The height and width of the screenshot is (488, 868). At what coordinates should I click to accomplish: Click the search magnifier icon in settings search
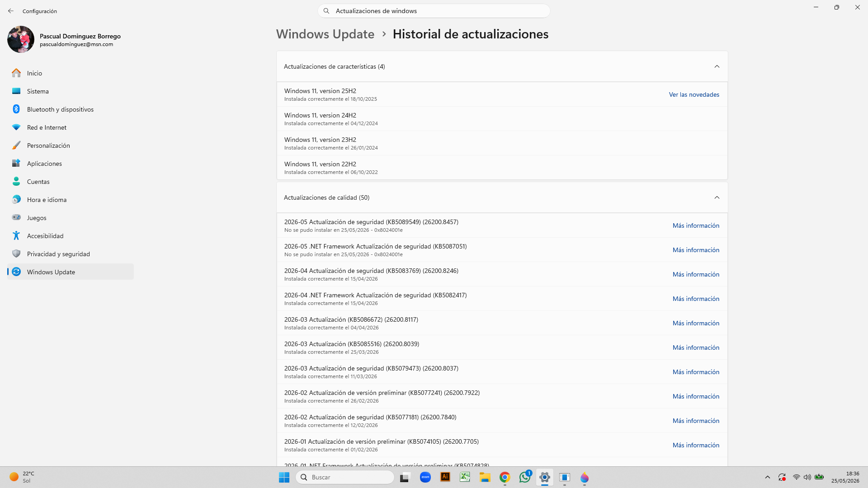[x=326, y=11]
